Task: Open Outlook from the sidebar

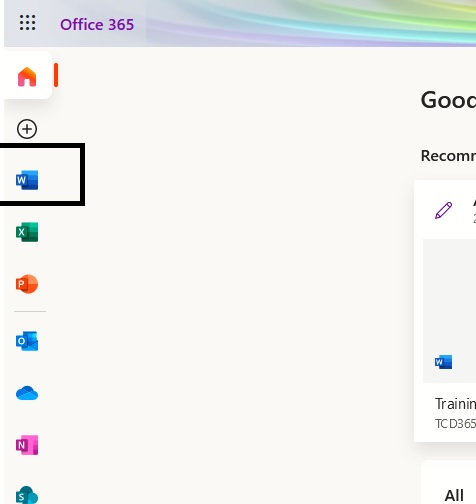Action: [x=27, y=341]
